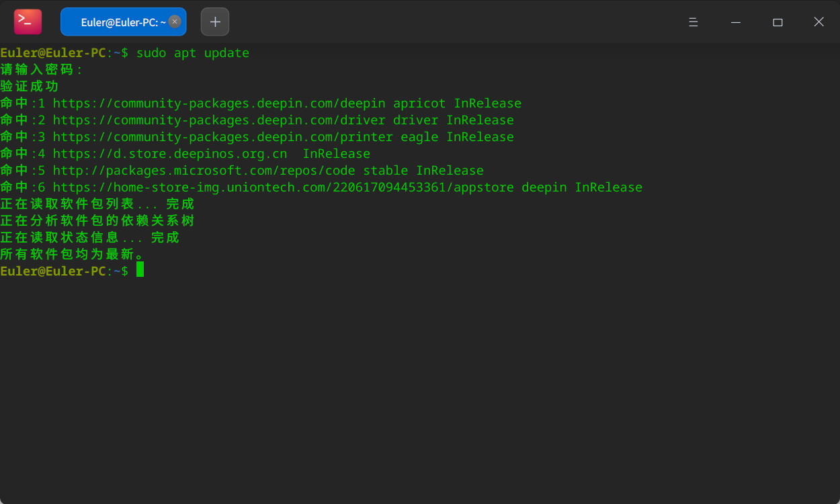Viewport: 840px width, 504px height.
Task: Close the Euler@Euler-PC tab with its x button
Action: click(x=175, y=22)
